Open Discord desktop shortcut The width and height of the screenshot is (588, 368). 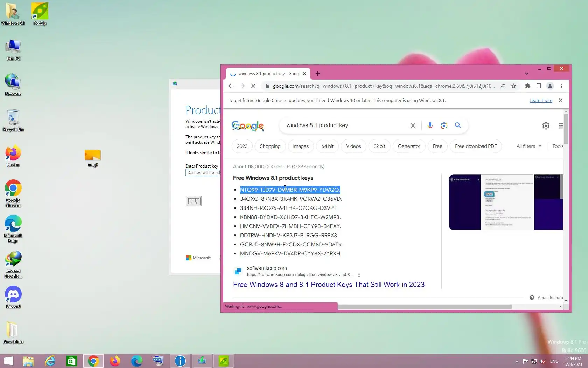pyautogui.click(x=13, y=297)
